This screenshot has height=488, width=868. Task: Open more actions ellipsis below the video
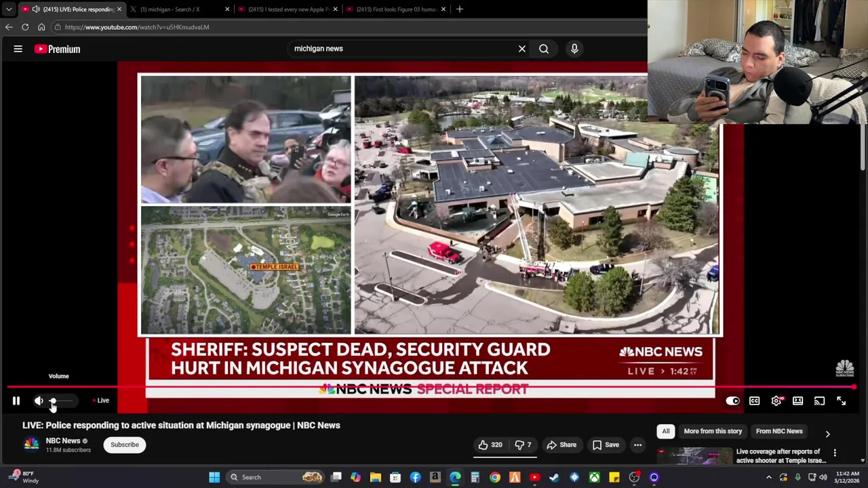637,445
